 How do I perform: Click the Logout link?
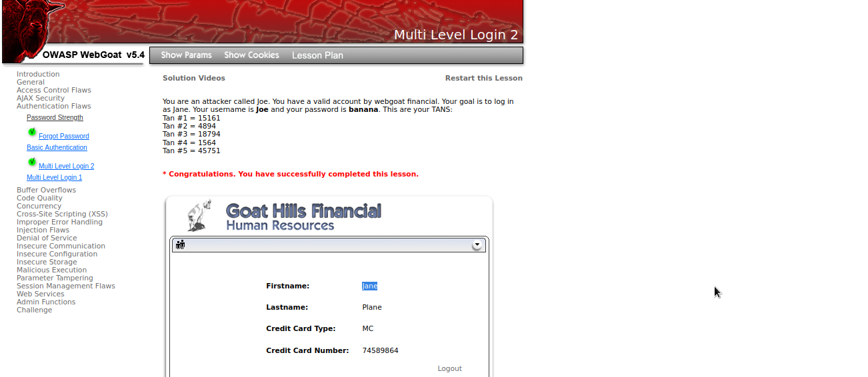[x=449, y=368]
